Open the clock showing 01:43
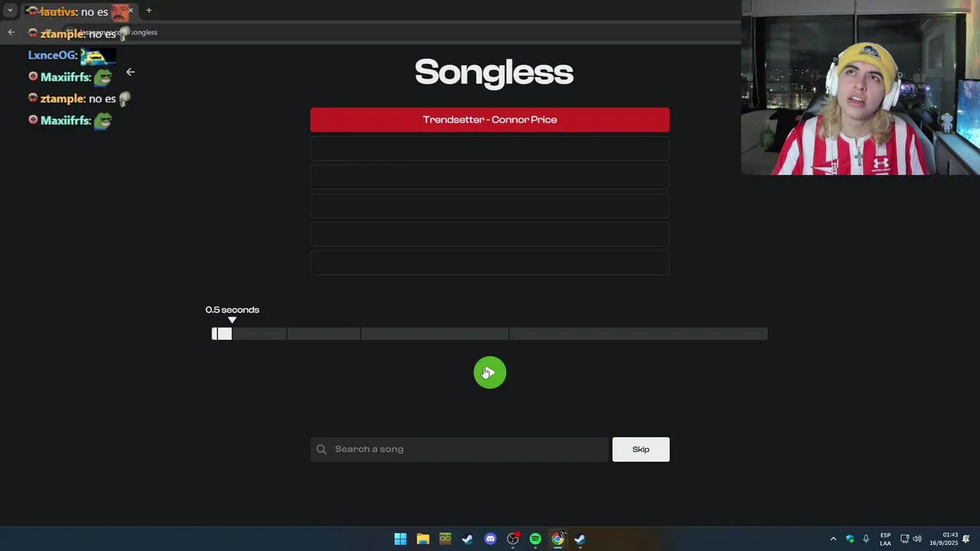Screen dimensions: 980x551 [x=944, y=539]
